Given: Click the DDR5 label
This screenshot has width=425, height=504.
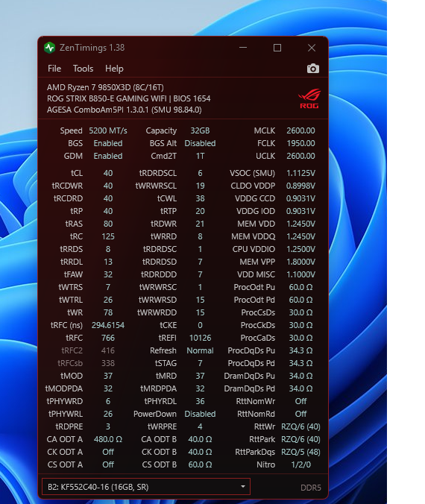Looking at the screenshot, I should 311,488.
